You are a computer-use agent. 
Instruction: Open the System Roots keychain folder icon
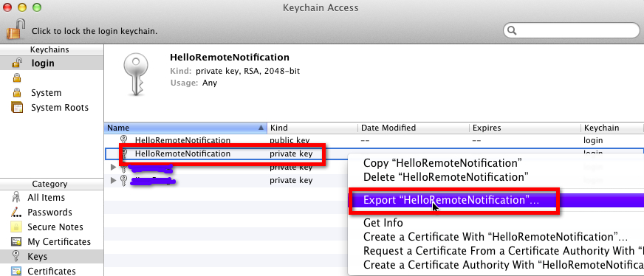coord(17,108)
